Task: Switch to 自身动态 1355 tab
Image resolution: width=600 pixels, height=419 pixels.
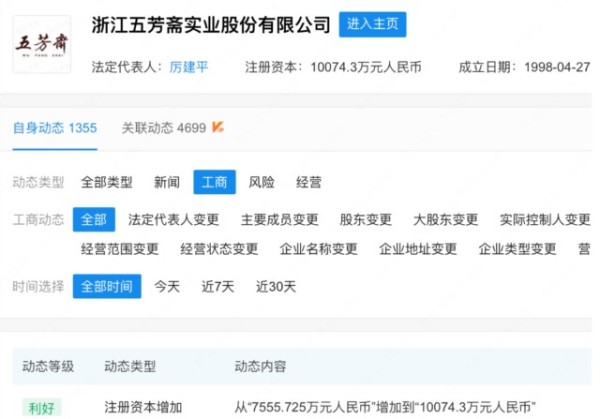Action: (x=55, y=128)
